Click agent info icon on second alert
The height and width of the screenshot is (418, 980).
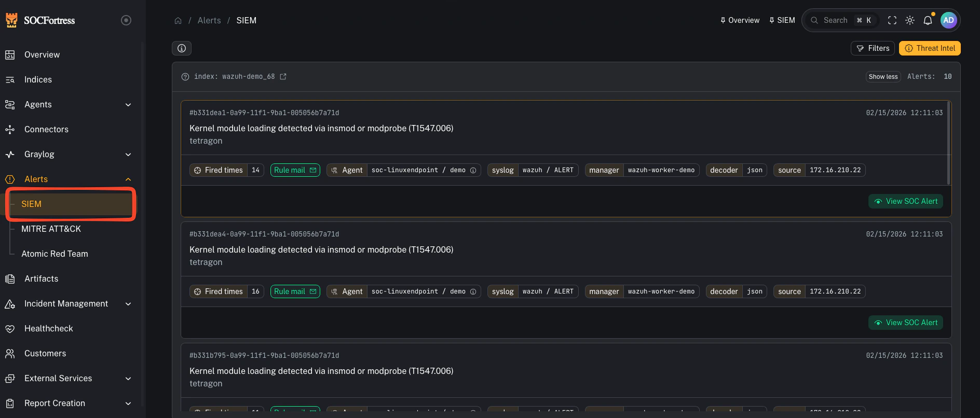click(473, 291)
